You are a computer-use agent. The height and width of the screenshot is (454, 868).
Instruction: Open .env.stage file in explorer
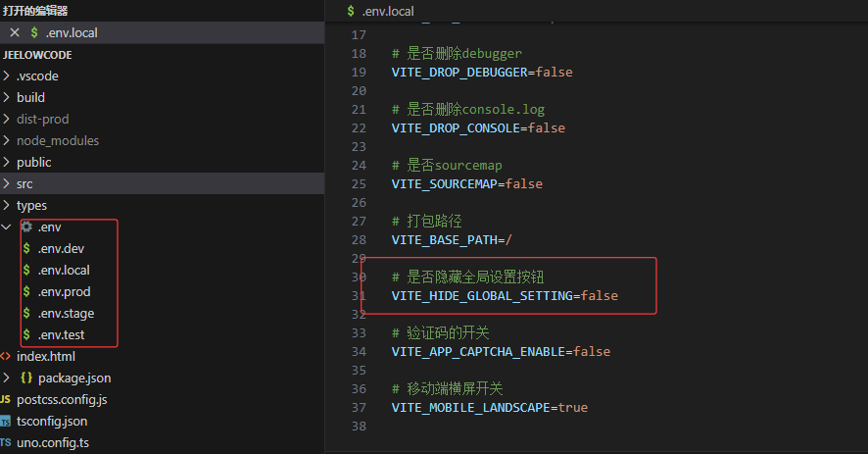point(66,313)
